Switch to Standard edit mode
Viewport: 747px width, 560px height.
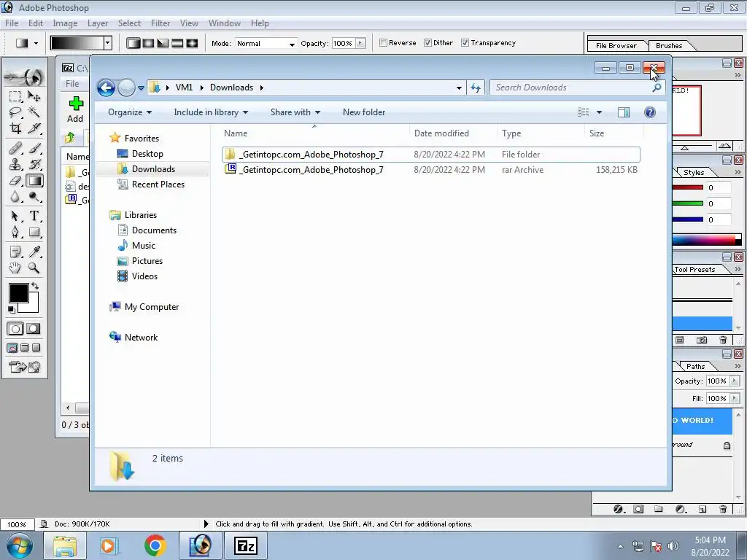[15, 329]
